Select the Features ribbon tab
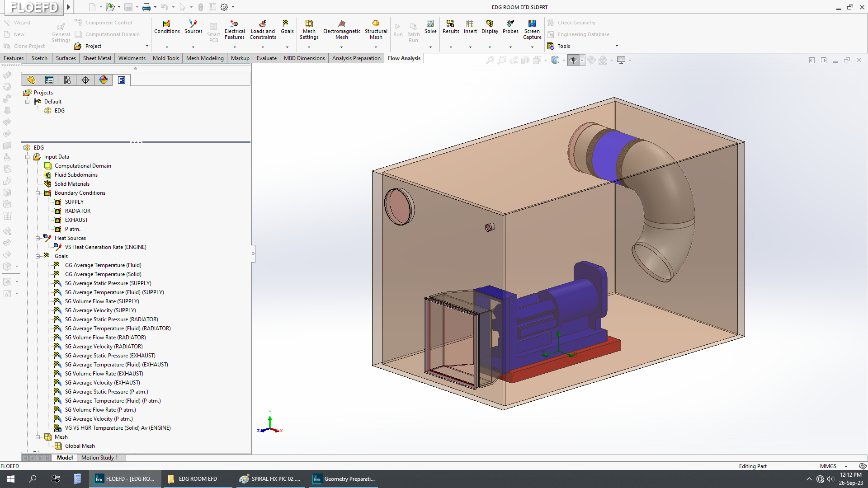This screenshot has width=868, height=488. [x=14, y=58]
